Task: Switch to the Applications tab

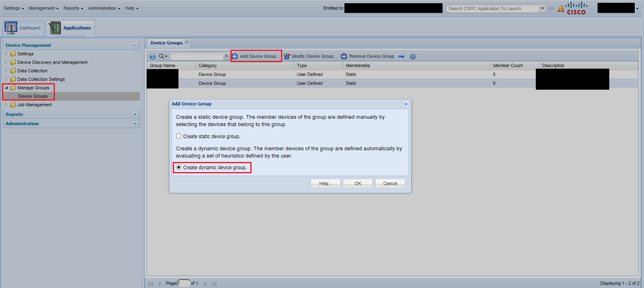Action: 71,28
